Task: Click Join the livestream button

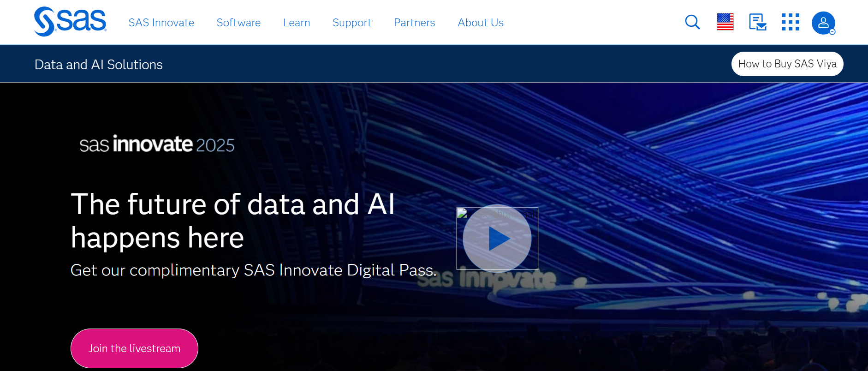Action: pyautogui.click(x=134, y=348)
